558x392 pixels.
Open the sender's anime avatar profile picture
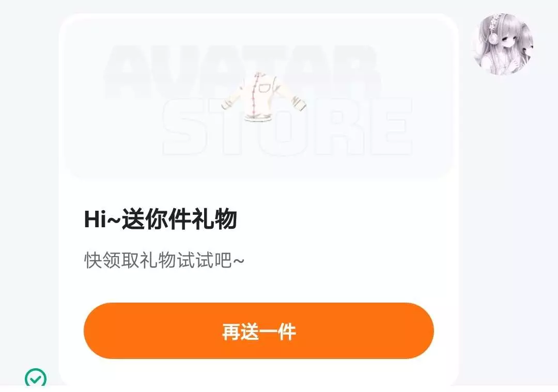[x=503, y=44]
